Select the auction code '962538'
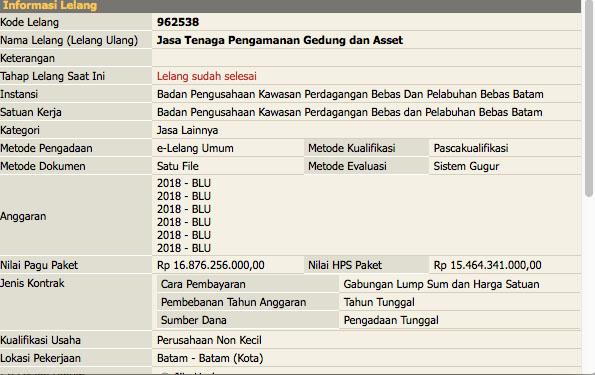This screenshot has width=595, height=375. coord(178,22)
